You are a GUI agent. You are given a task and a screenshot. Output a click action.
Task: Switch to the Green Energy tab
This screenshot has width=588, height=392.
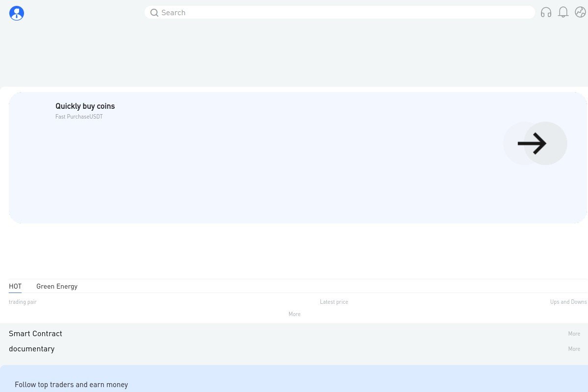click(57, 286)
